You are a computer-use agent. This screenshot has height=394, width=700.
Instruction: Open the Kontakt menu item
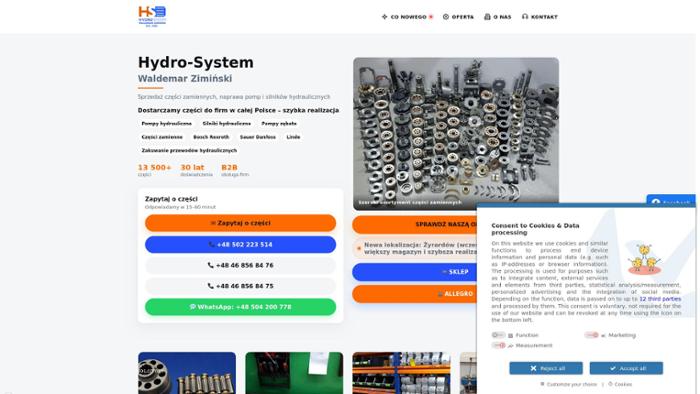point(540,17)
